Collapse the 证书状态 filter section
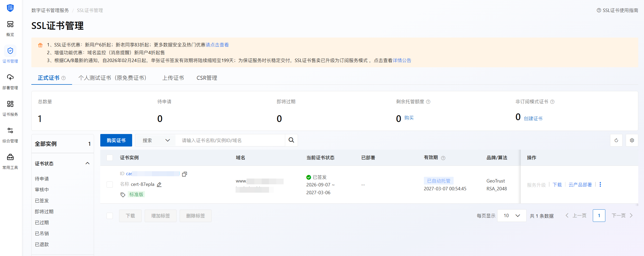644x256 pixels. [87, 163]
